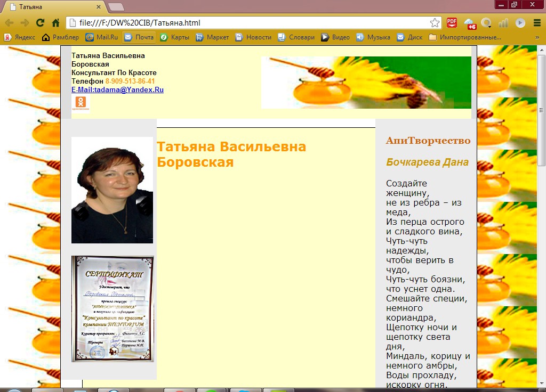Click the browser Forward arrow

tap(25, 23)
